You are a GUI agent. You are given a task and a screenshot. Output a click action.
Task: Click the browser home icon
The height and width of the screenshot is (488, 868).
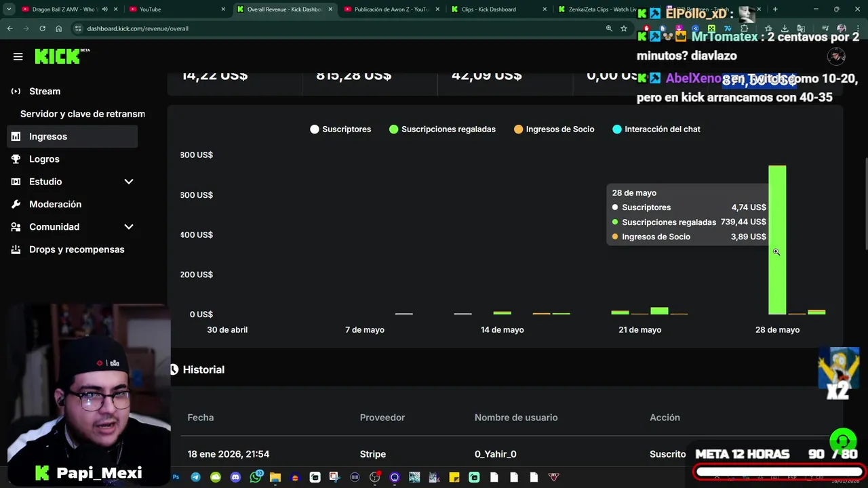click(x=58, y=28)
